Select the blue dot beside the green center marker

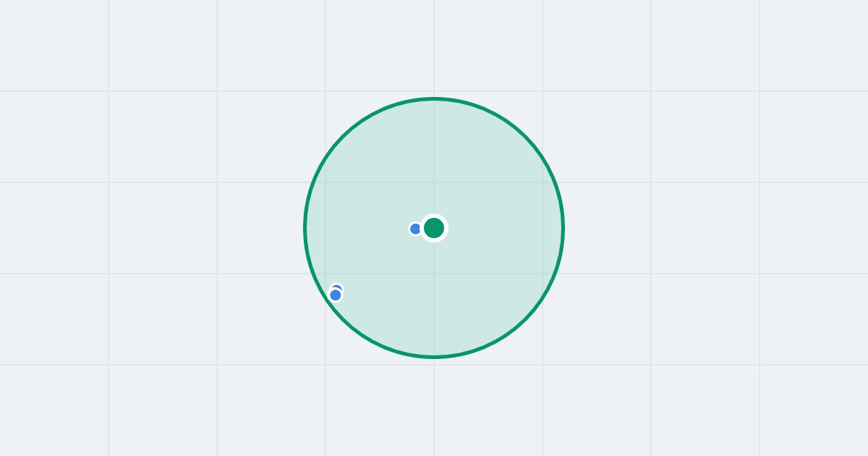pyautogui.click(x=415, y=229)
